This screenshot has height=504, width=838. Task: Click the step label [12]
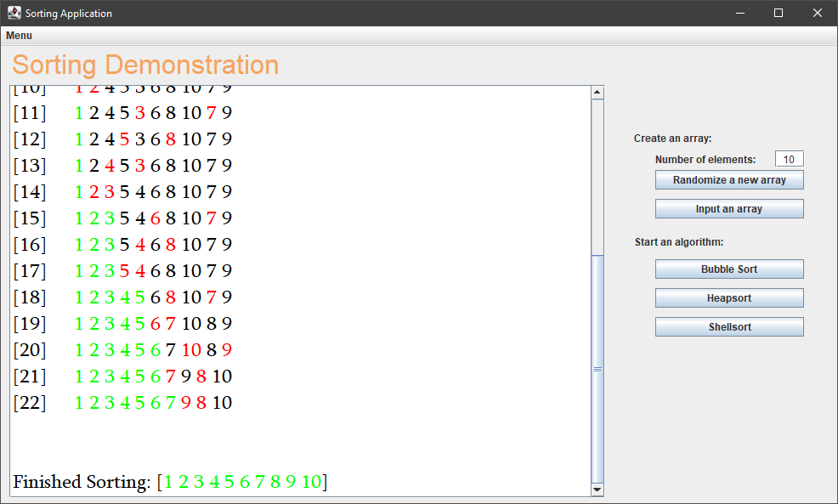30,139
